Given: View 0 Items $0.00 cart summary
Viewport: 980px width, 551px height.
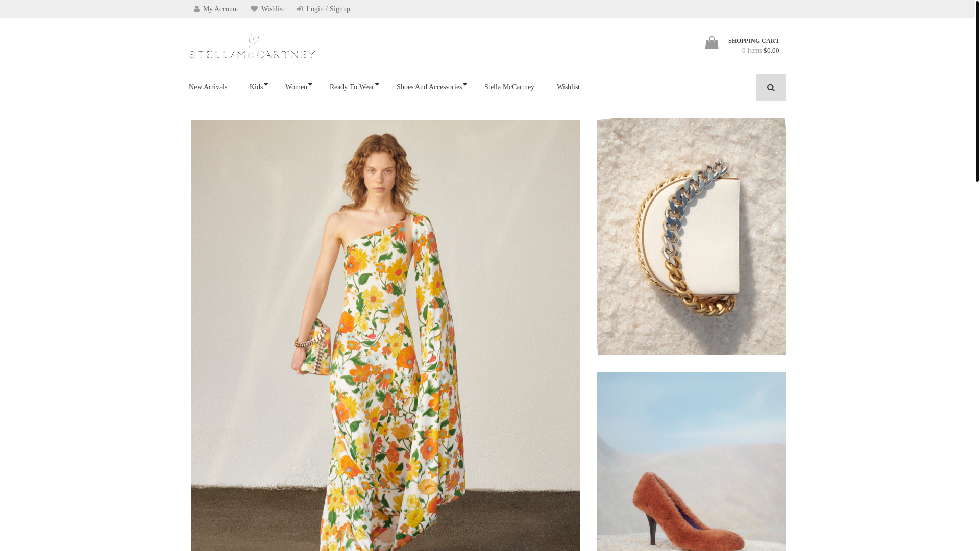Looking at the screenshot, I should coord(761,51).
